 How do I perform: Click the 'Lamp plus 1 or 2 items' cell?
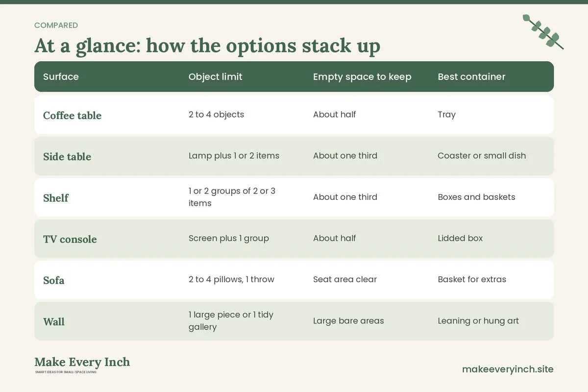point(234,156)
